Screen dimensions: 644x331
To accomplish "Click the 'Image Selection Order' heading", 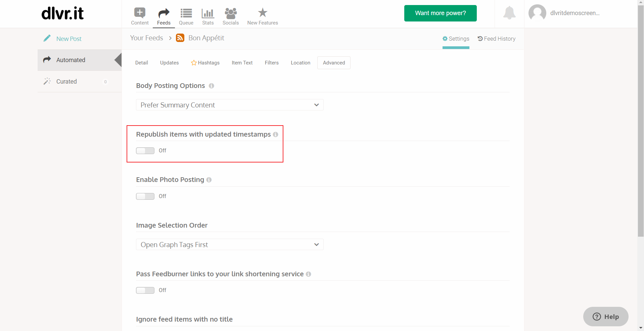I will tap(172, 225).
